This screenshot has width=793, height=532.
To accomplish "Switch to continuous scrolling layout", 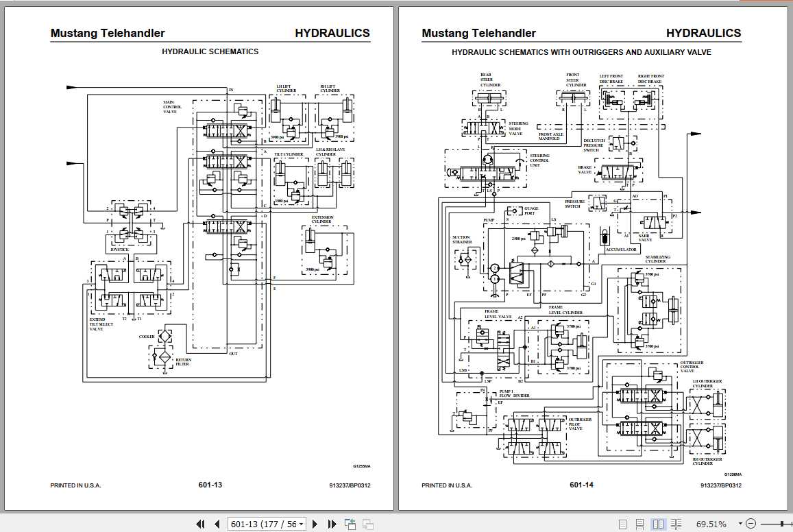I will 640,523.
